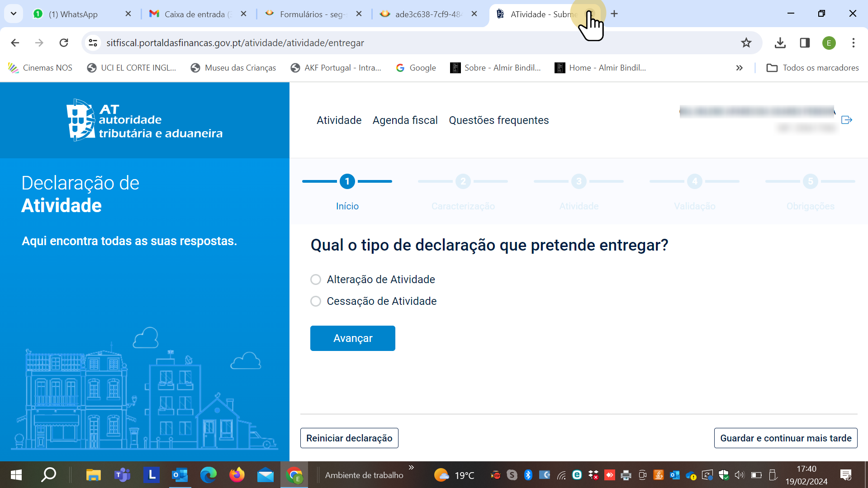The width and height of the screenshot is (868, 488).
Task: Open the Todos os marcadores folder
Action: point(812,68)
